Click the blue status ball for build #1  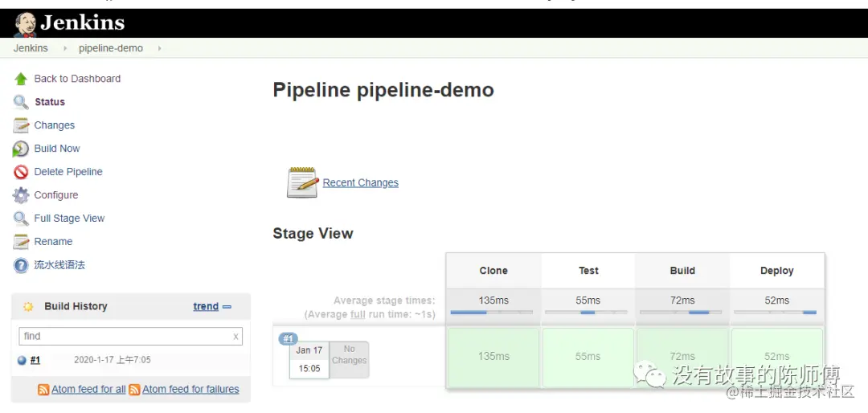[x=23, y=361]
